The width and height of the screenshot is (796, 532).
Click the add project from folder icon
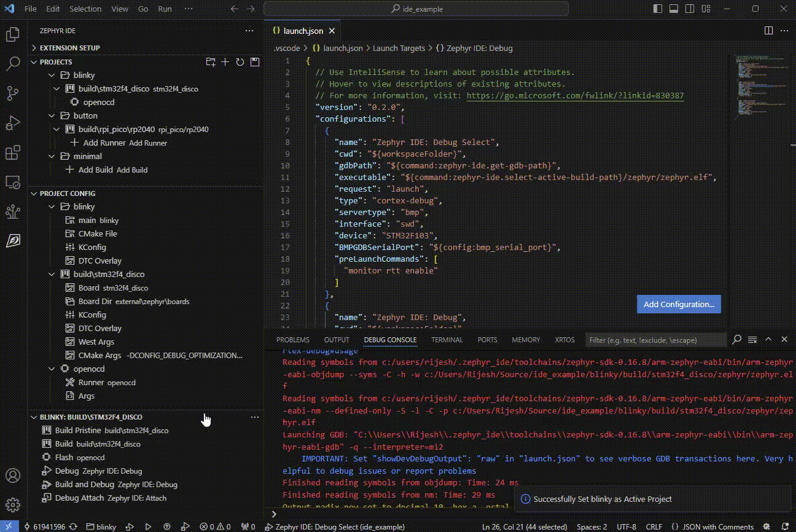pyautogui.click(x=211, y=62)
